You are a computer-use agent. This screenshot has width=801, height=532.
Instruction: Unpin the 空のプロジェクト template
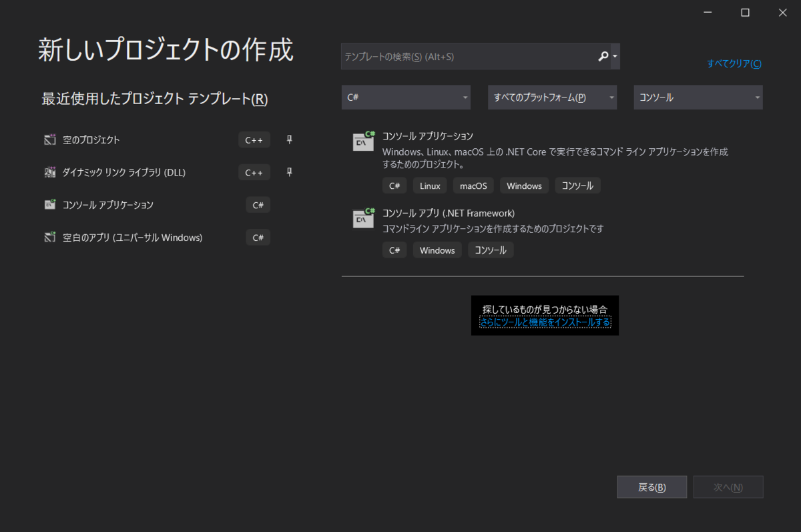[289, 140]
